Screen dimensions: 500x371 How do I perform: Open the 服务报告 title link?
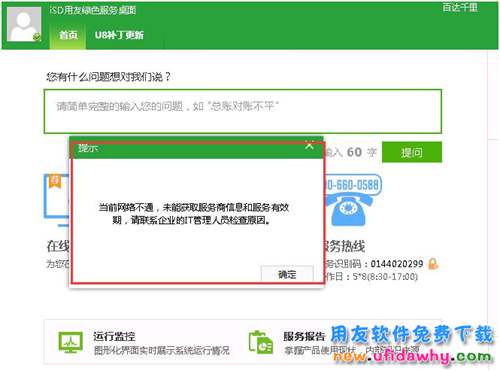tap(304, 336)
